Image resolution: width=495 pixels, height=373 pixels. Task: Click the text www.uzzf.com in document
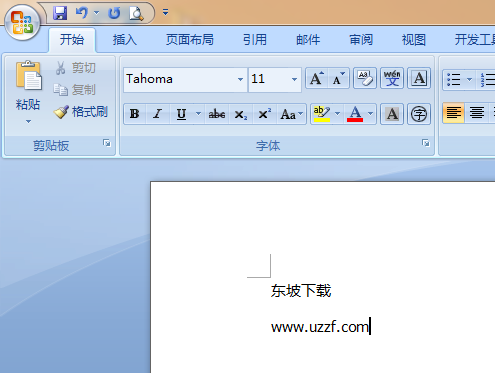coord(320,327)
